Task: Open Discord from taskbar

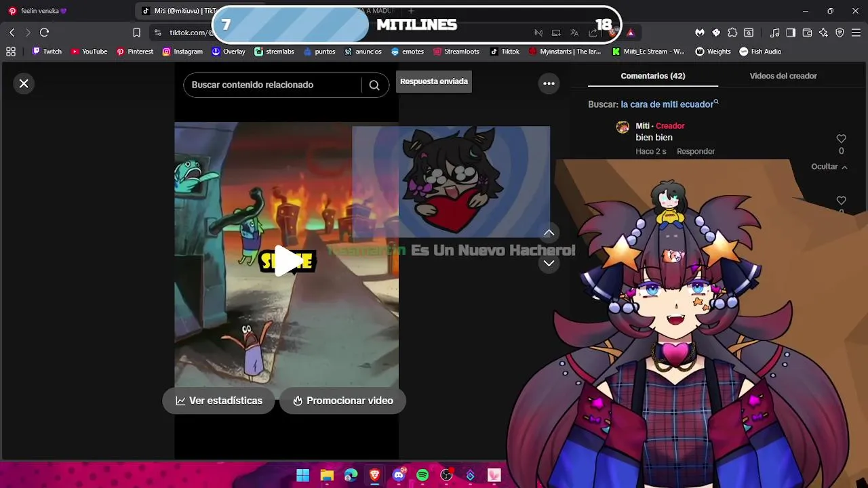Action: (x=399, y=475)
